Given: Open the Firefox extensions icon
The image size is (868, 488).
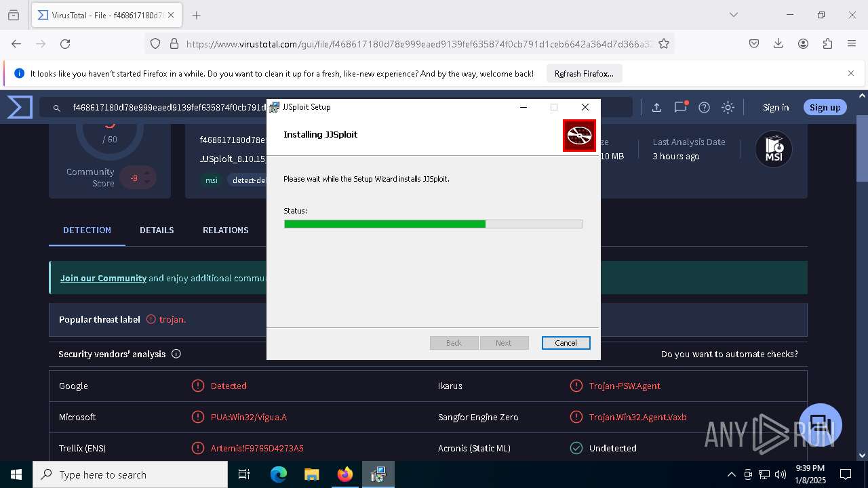Looking at the screenshot, I should click(x=827, y=43).
